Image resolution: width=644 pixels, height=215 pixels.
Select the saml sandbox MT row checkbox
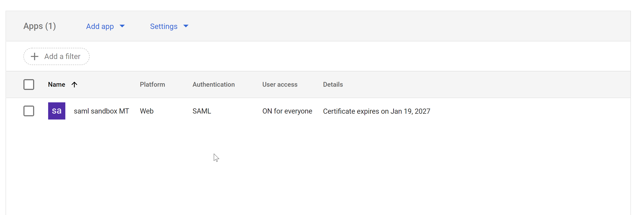point(29,111)
